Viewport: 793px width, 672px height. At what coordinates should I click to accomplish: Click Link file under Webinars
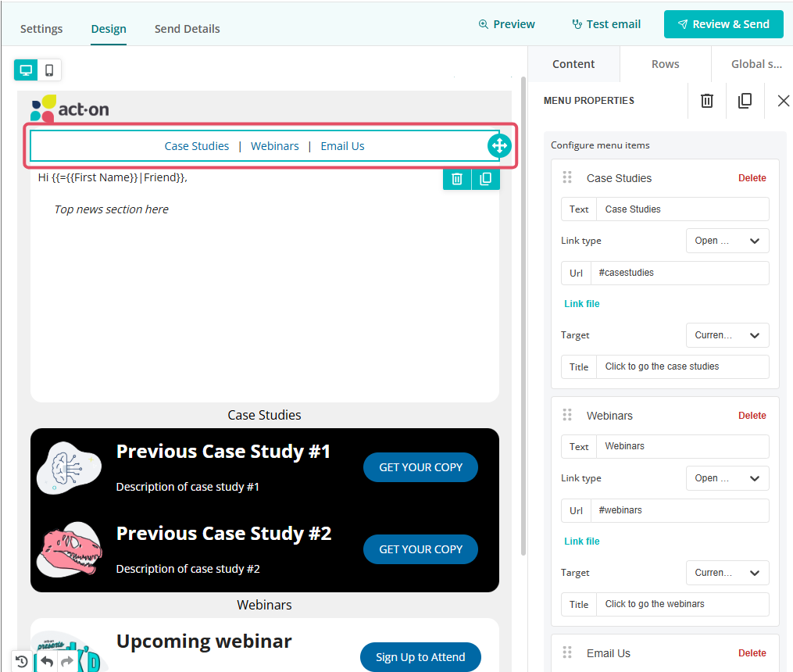[581, 542]
